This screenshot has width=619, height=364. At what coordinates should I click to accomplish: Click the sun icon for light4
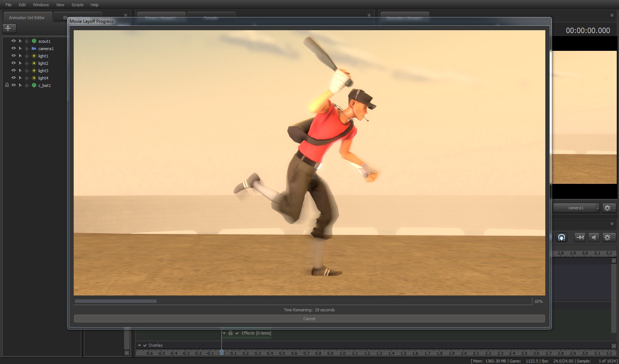(34, 78)
